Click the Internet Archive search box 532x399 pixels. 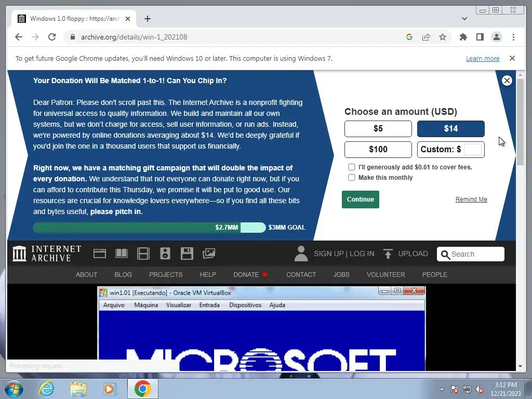[471, 254]
